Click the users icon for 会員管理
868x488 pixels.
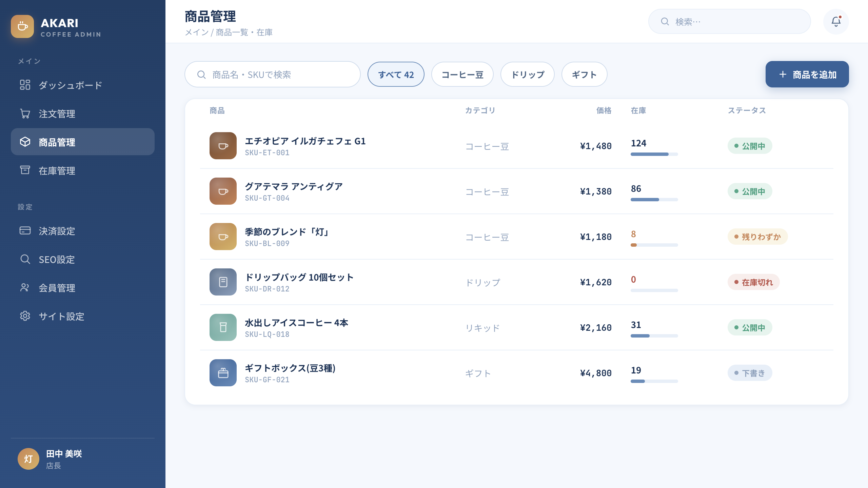(x=25, y=287)
